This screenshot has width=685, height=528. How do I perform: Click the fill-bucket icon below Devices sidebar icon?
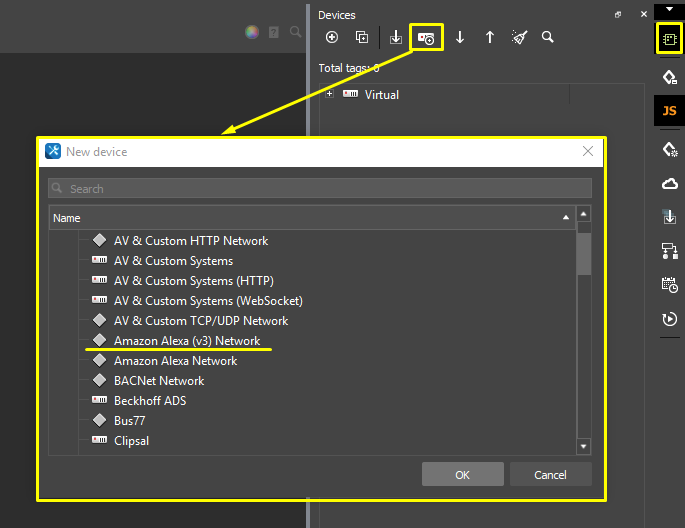pyautogui.click(x=669, y=77)
